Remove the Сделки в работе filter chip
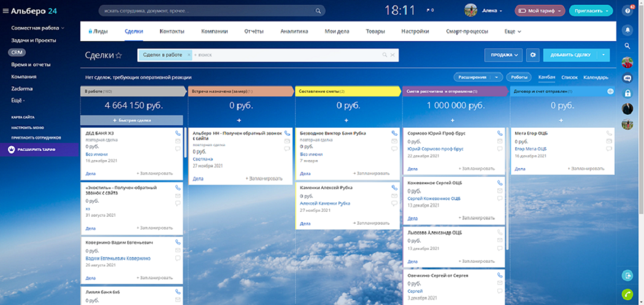This screenshot has height=305, width=644. 188,55
